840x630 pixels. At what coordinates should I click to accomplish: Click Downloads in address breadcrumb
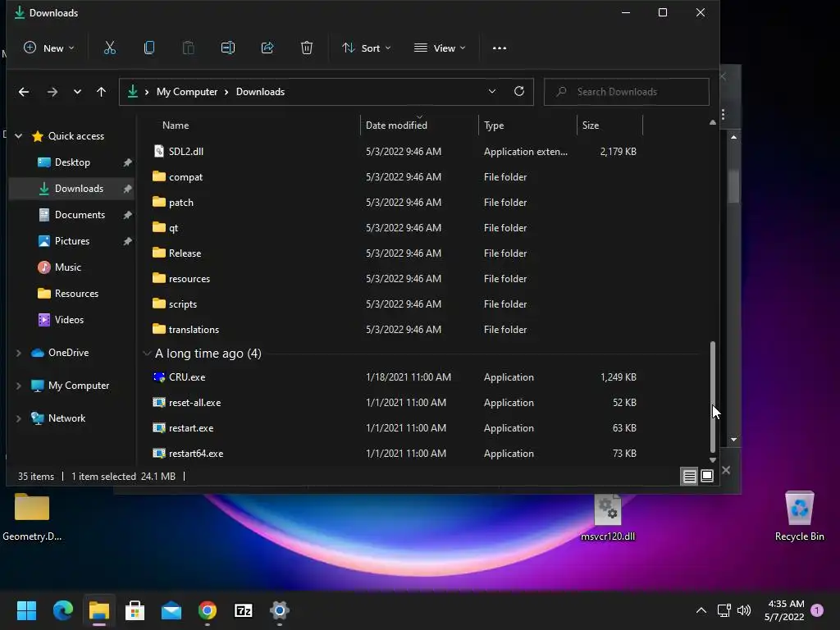[x=260, y=92]
